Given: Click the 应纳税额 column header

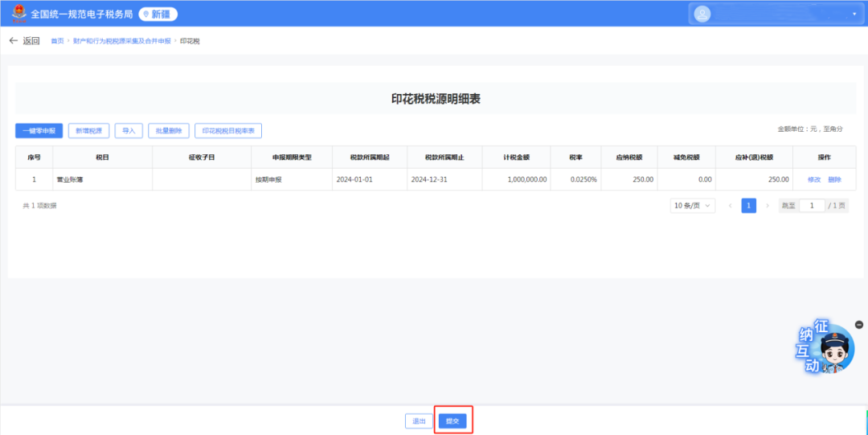Looking at the screenshot, I should [629, 158].
